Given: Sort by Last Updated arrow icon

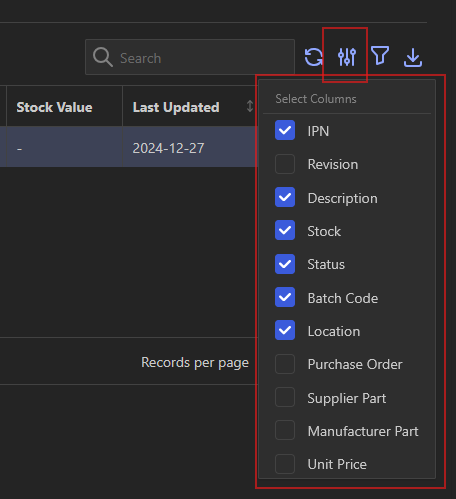Looking at the screenshot, I should pos(250,106).
